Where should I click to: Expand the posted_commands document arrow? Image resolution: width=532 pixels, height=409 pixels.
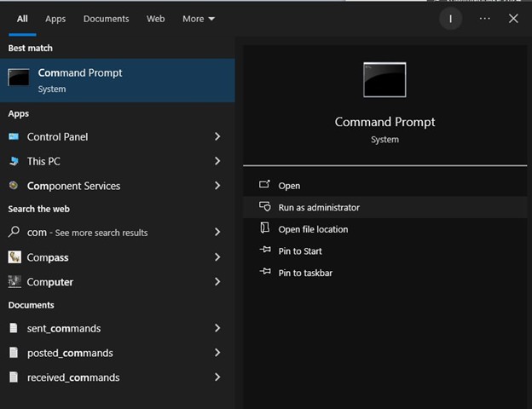(x=217, y=353)
